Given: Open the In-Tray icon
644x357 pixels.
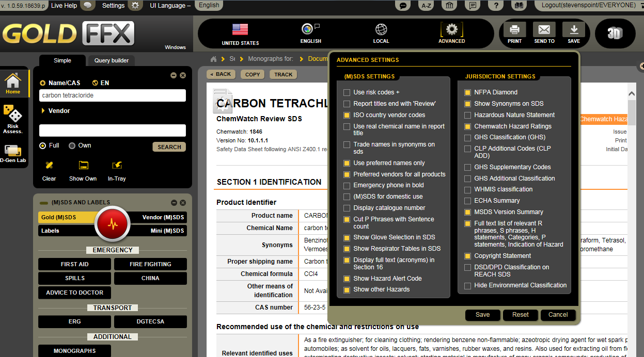Looking at the screenshot, I should click(117, 166).
